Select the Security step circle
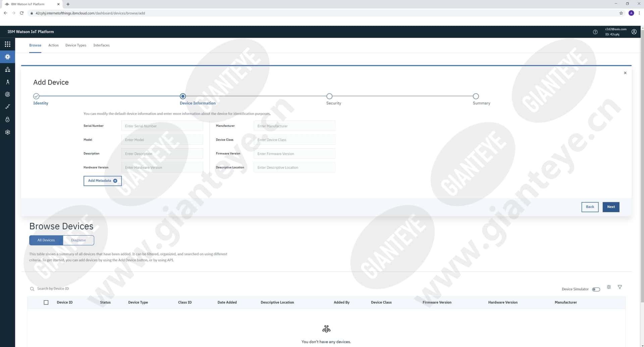Screen dimensions: 644x347 point(329,96)
